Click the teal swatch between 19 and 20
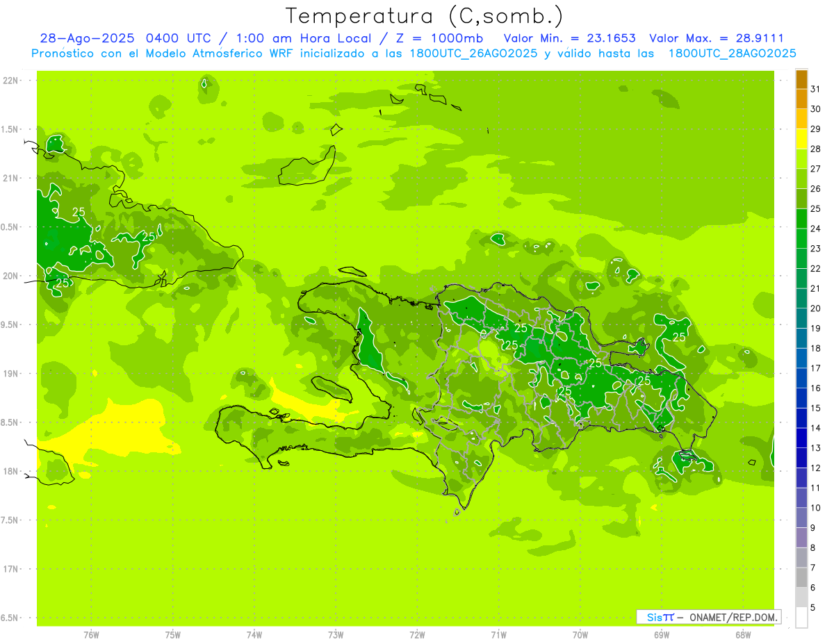Screen dimensions: 834x644 coord(802,318)
